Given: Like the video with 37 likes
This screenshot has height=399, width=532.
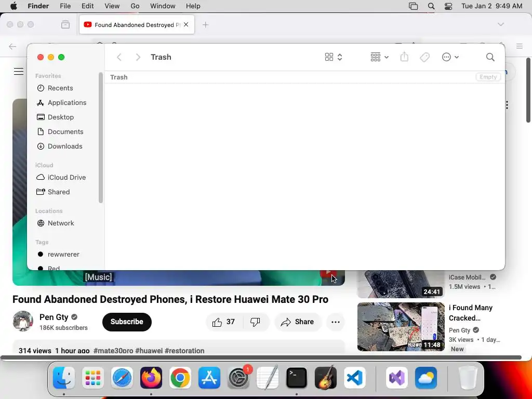Looking at the screenshot, I should [x=224, y=322].
